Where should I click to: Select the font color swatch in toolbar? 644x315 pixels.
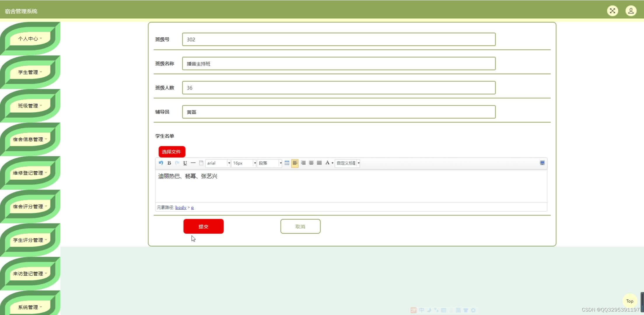pyautogui.click(x=327, y=163)
